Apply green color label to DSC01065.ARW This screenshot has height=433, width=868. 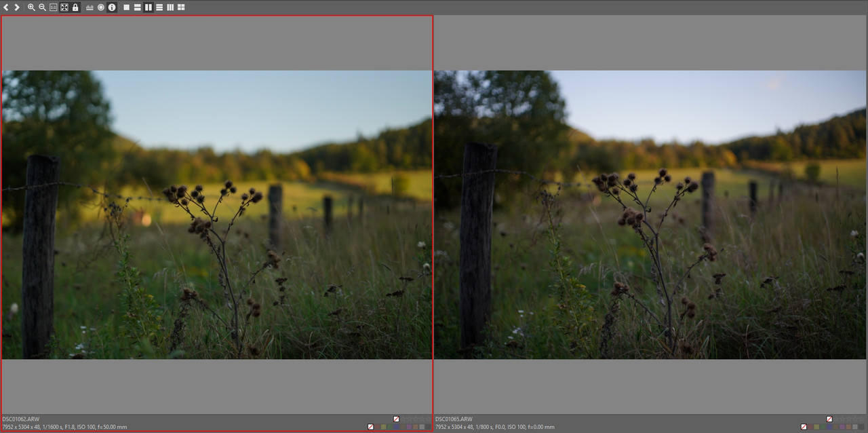coord(823,427)
